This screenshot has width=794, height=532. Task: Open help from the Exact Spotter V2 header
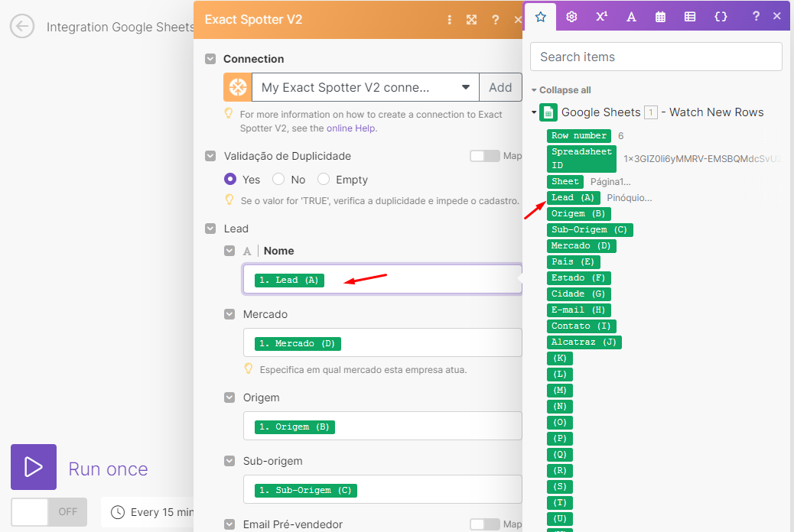click(495, 20)
